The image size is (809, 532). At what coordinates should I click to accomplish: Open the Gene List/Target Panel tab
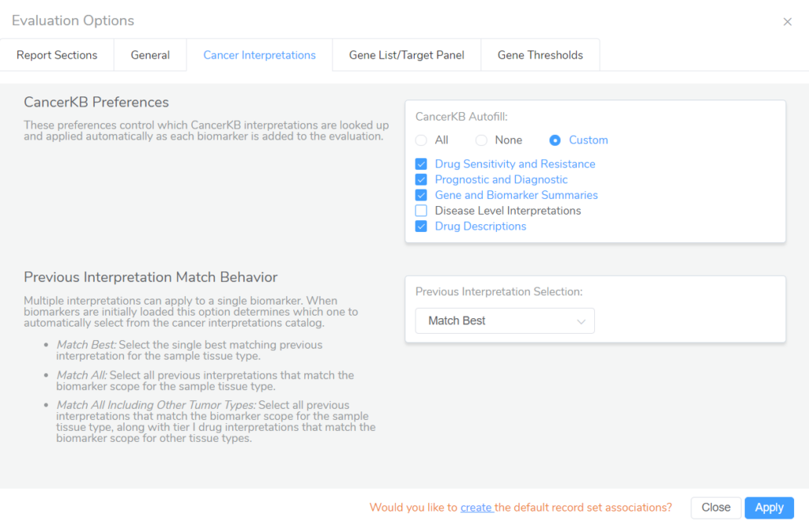point(407,55)
